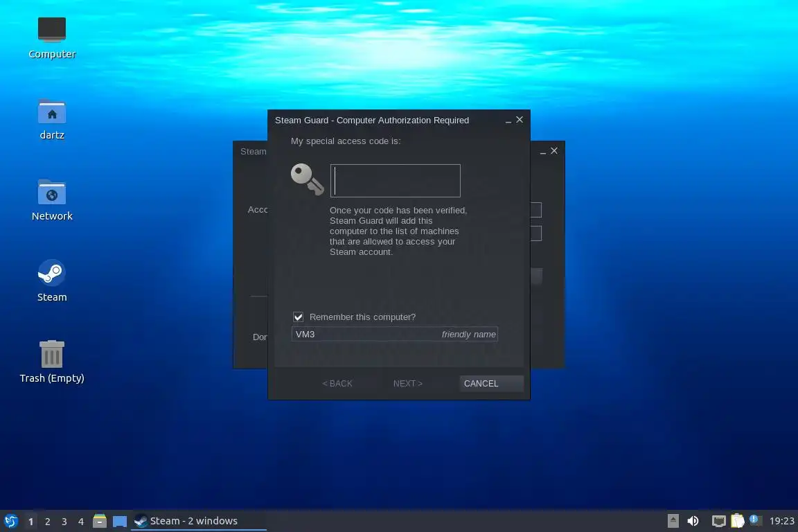This screenshot has height=532, width=798.
Task: Click the NEXT > button
Action: pyautogui.click(x=407, y=383)
